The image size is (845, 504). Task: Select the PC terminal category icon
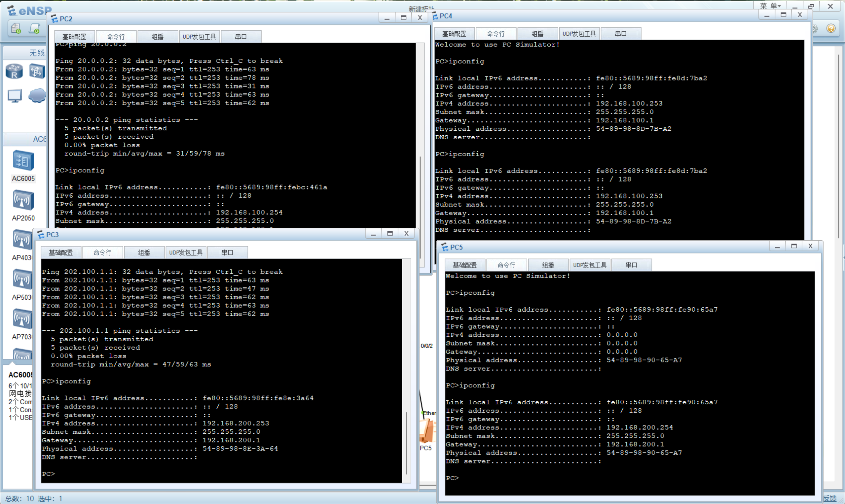(15, 96)
